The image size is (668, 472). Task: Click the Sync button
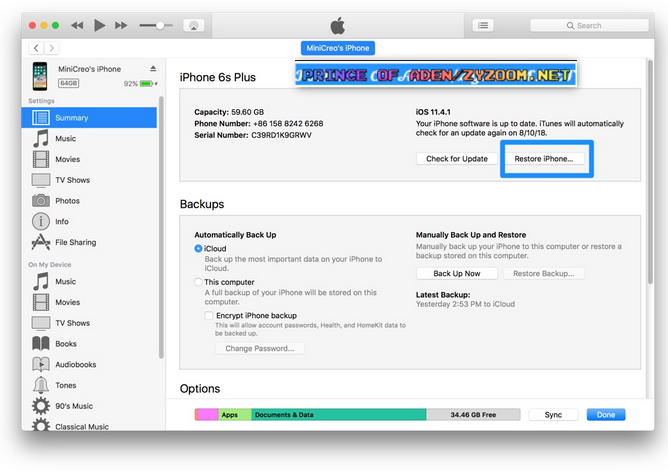click(553, 414)
